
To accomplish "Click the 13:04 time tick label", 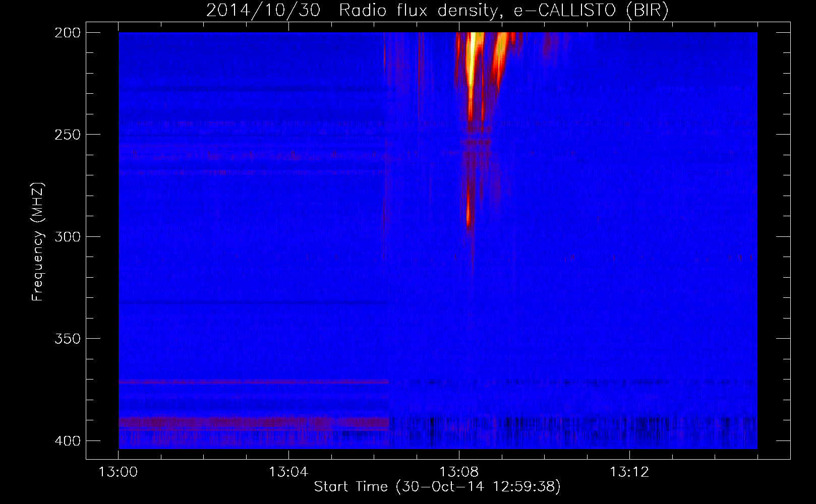I will (x=288, y=472).
